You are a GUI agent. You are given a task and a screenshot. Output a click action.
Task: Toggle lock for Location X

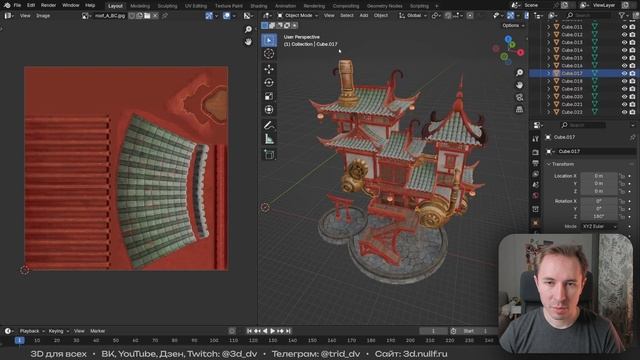tap(622, 176)
